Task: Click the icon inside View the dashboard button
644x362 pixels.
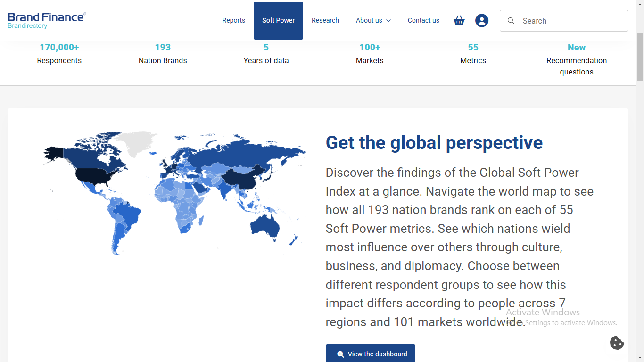Action: [340, 354]
